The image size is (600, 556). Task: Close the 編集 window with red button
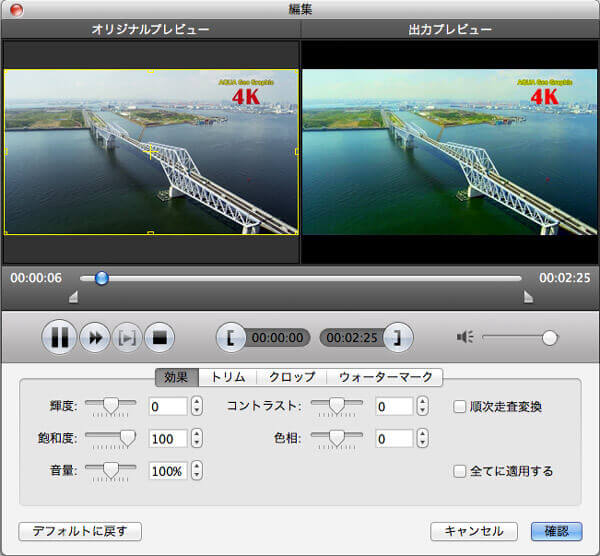pyautogui.click(x=16, y=10)
